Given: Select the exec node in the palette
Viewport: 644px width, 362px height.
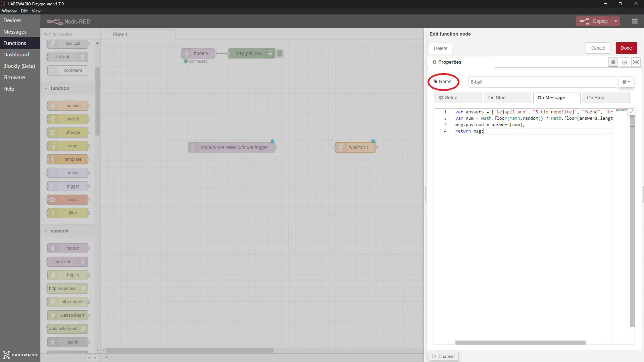Looking at the screenshot, I should [x=68, y=200].
